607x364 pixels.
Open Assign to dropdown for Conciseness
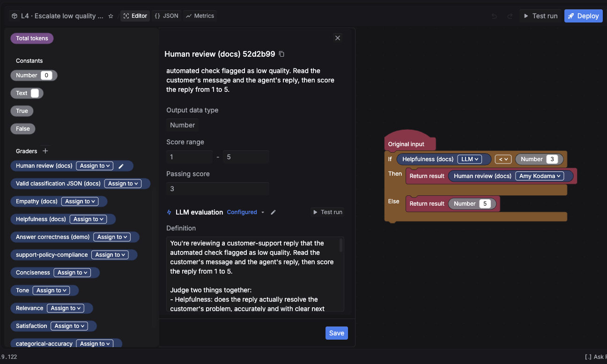72,273
